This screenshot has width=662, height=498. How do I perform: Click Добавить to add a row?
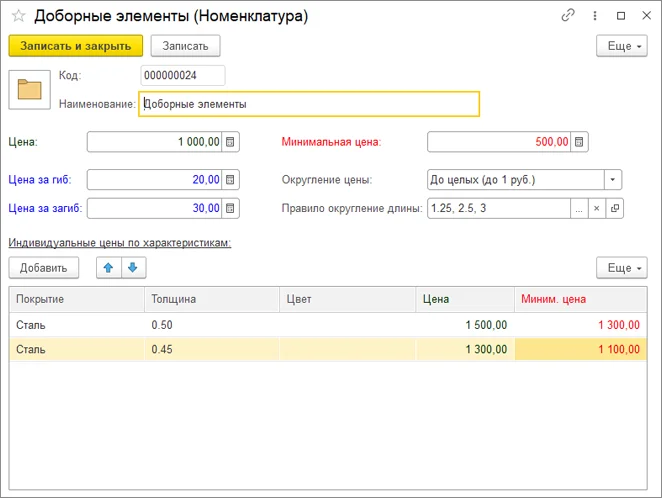43,268
